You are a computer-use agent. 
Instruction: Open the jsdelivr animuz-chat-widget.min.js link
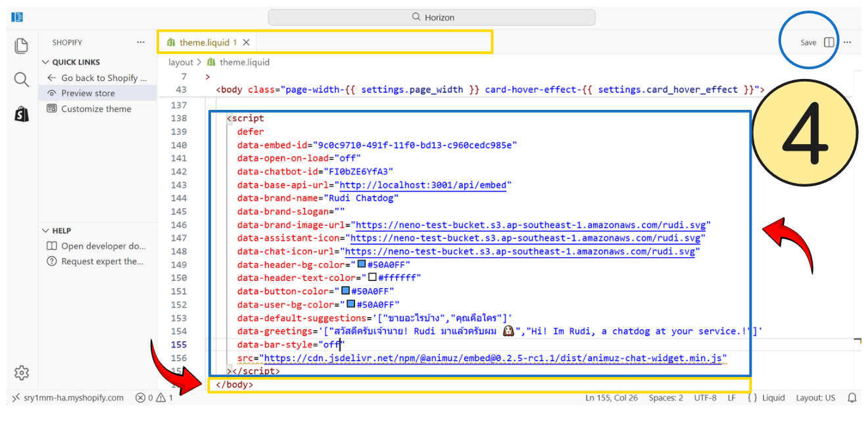click(x=493, y=358)
